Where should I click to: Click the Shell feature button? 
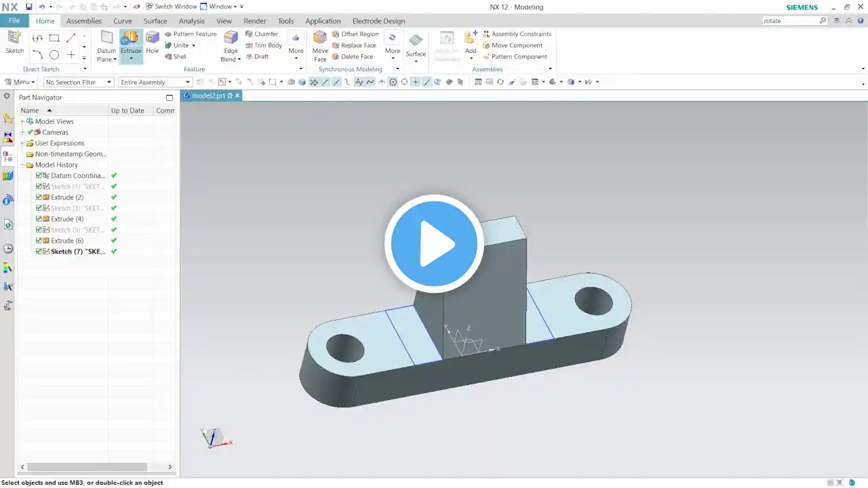click(175, 57)
